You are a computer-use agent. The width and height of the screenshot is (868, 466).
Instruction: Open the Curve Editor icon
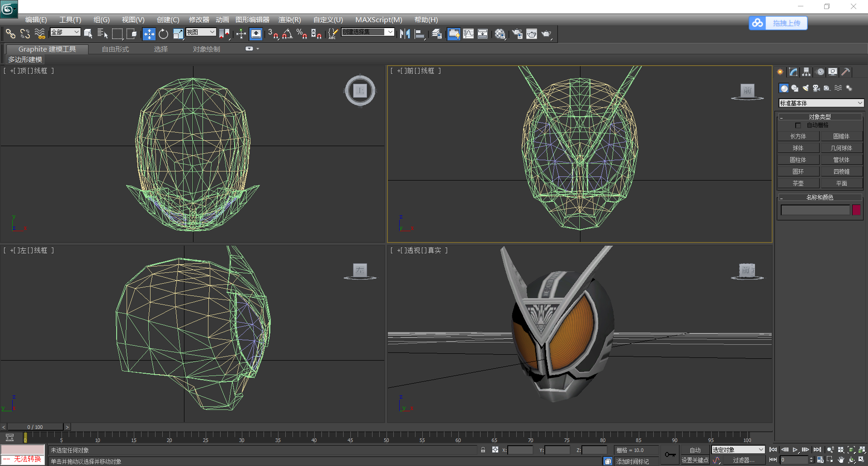tap(468, 34)
